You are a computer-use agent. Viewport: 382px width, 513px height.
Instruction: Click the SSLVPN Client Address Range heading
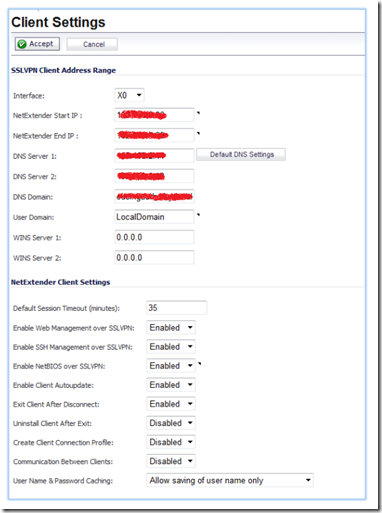point(63,70)
